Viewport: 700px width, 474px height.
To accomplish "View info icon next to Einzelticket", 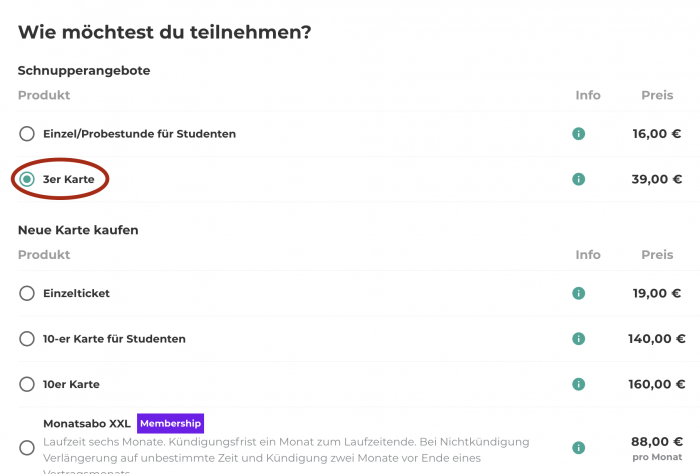I will 578,293.
